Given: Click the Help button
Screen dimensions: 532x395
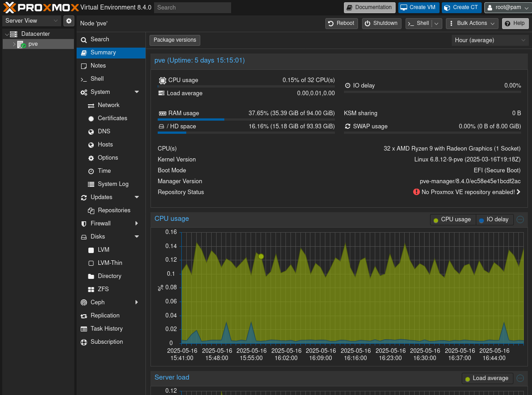Looking at the screenshot, I should (x=515, y=24).
